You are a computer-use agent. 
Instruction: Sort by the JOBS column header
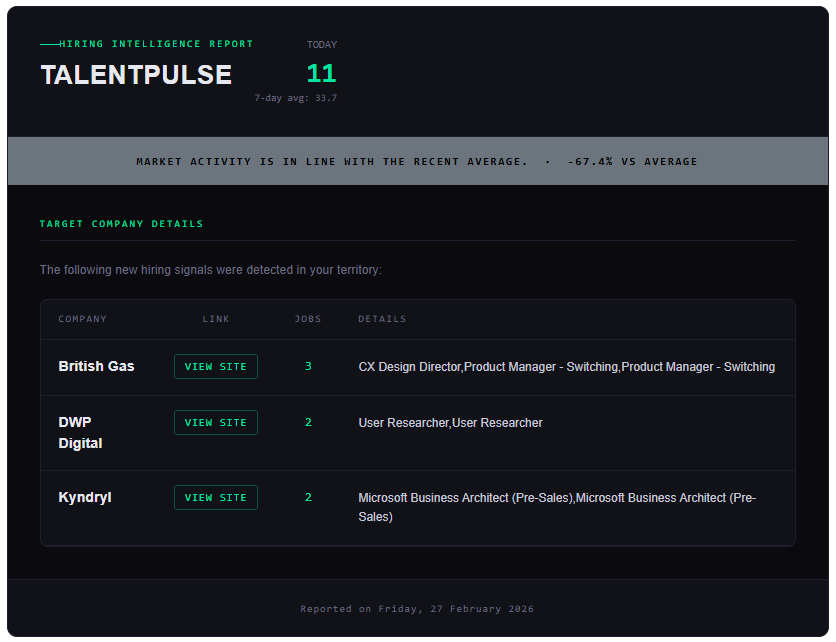[308, 318]
